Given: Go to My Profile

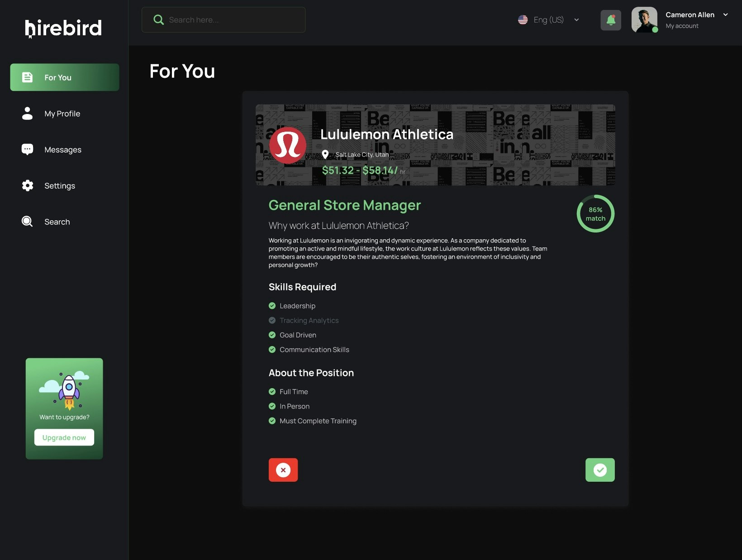Looking at the screenshot, I should click(x=62, y=114).
